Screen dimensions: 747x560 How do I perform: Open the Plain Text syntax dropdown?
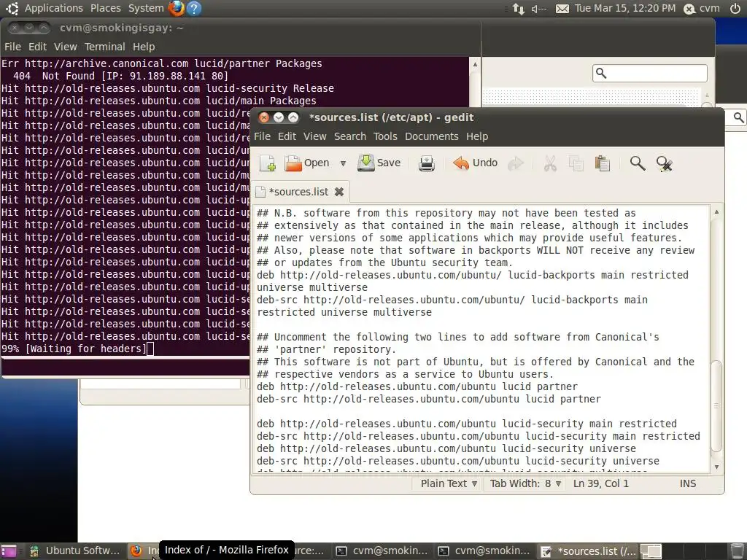[x=449, y=483]
